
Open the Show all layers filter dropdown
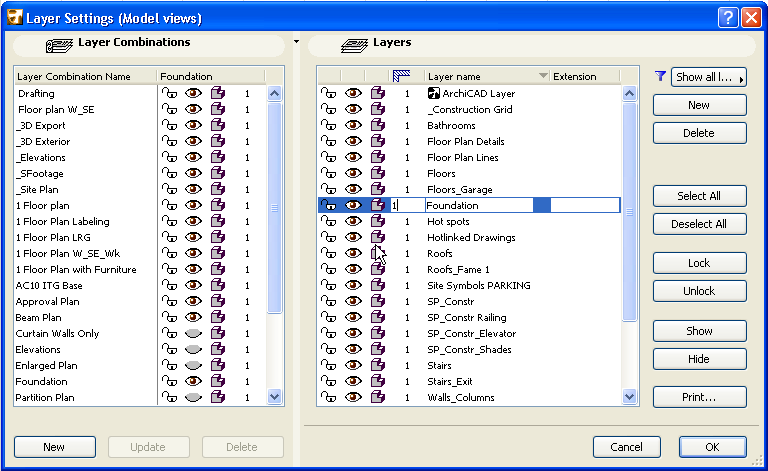point(709,77)
